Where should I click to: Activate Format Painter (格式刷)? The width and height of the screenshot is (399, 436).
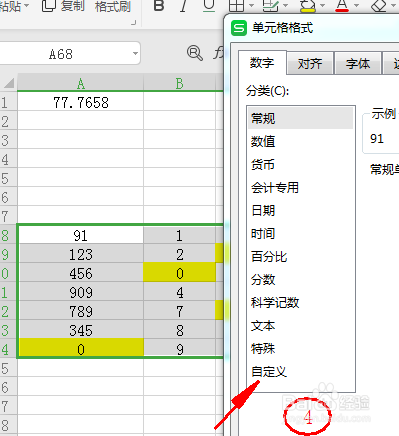(113, 6)
